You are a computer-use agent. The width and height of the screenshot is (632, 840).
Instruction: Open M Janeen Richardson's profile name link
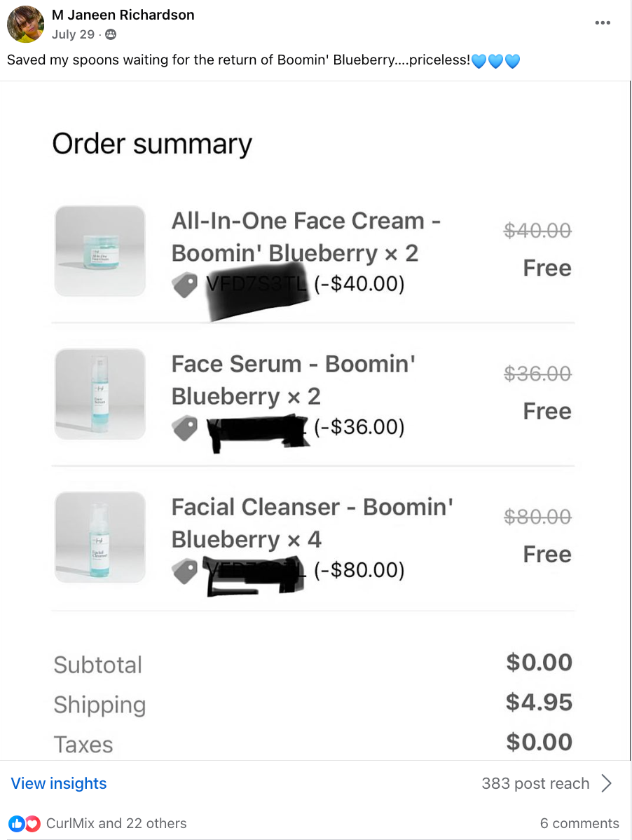(123, 15)
